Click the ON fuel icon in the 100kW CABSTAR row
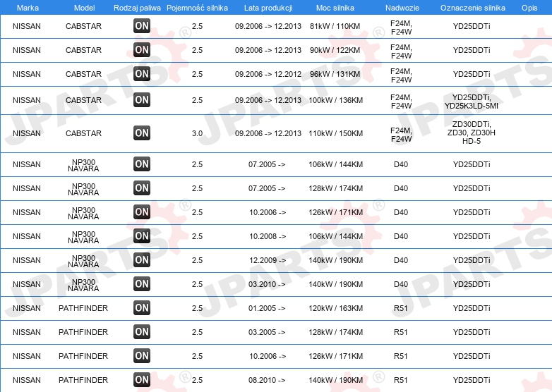The width and height of the screenshot is (552, 392). pyautogui.click(x=142, y=100)
